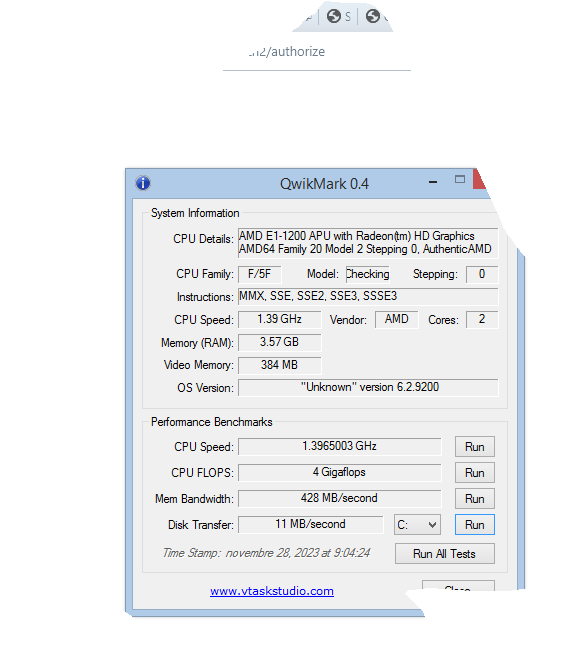Click the Memory (RAM) field 3.57 GB
Viewport: 586px width, 657px height.
point(280,342)
